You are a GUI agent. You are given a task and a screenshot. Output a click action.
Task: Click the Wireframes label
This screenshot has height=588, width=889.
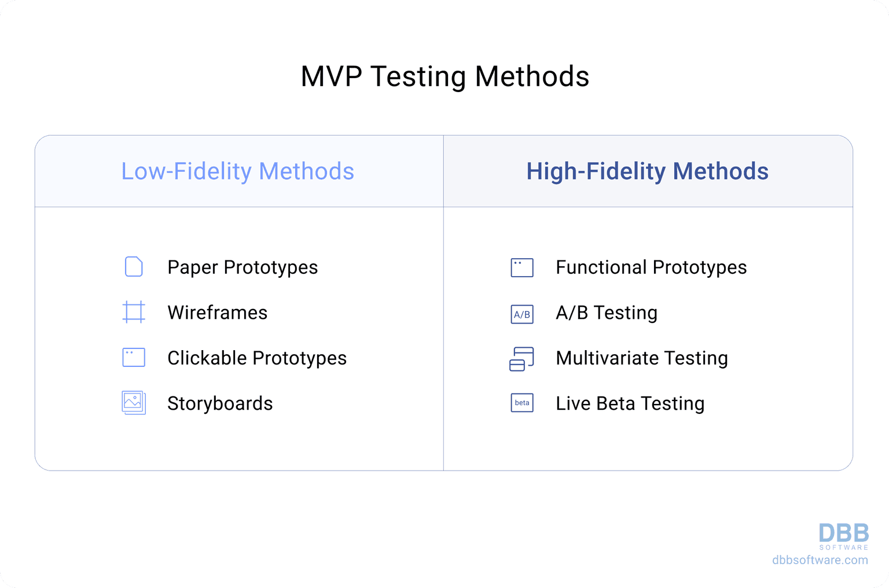click(x=217, y=313)
